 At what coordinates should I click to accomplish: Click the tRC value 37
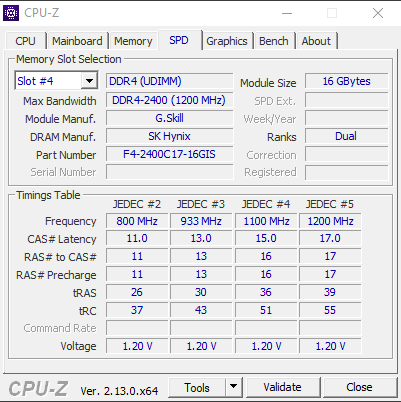coord(137,310)
